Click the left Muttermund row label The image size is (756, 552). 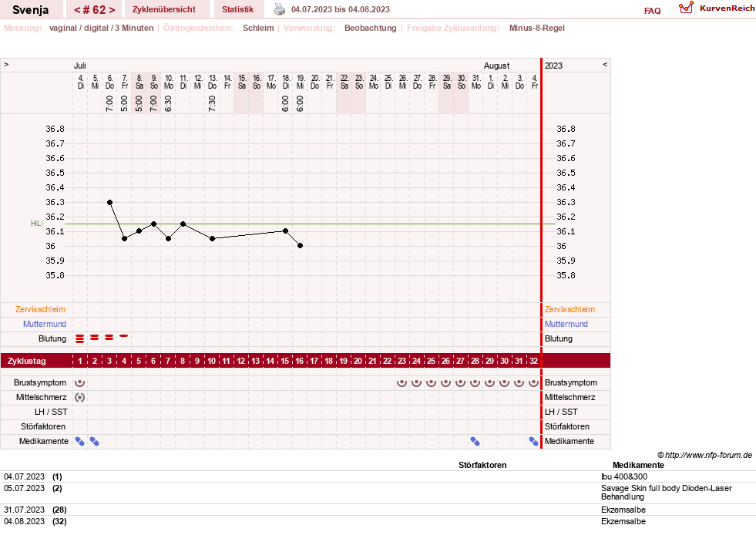[x=45, y=324]
